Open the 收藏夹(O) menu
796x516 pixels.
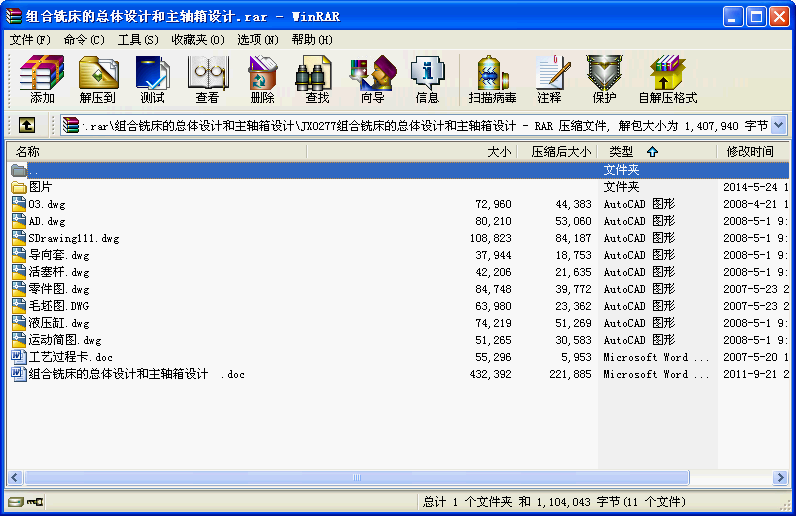198,40
